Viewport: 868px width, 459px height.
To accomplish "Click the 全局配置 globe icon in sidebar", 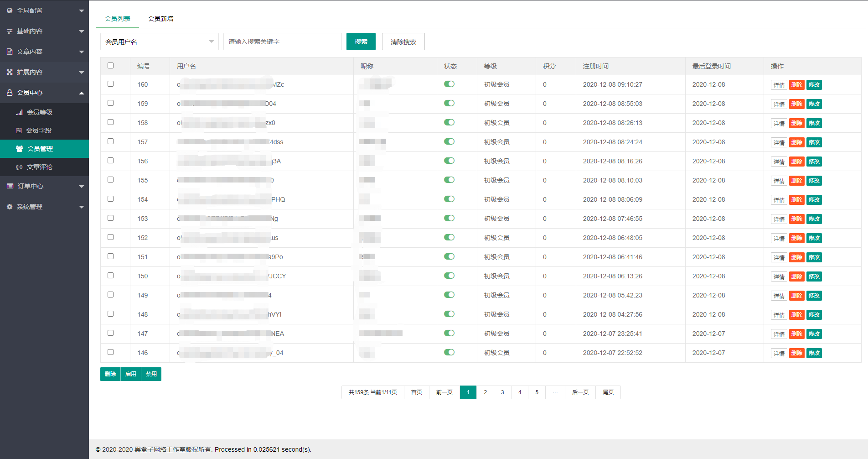I will (x=10, y=10).
